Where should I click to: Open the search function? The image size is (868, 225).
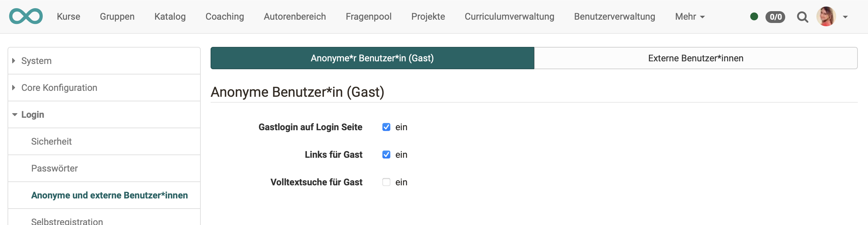[803, 17]
